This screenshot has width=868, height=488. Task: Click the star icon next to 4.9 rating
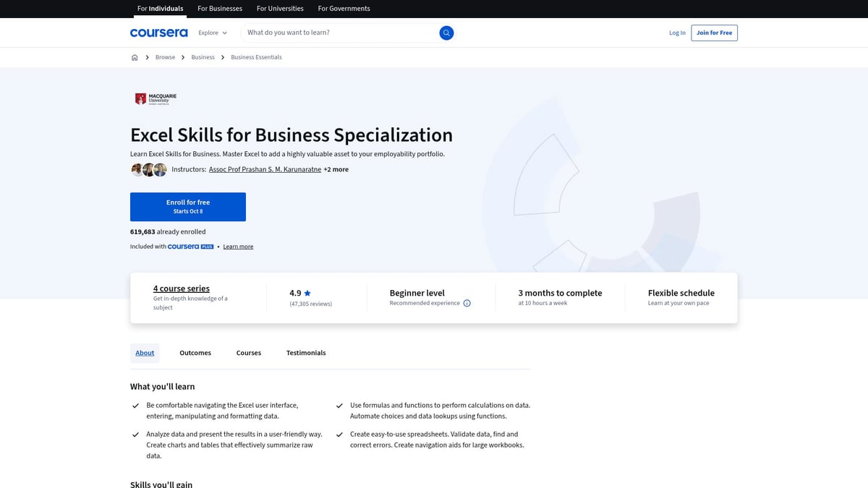tap(307, 292)
